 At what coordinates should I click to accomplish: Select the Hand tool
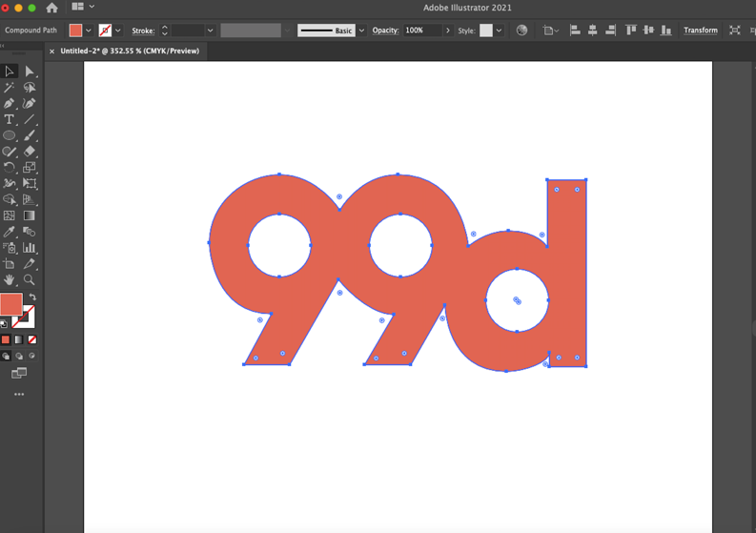[x=10, y=280]
